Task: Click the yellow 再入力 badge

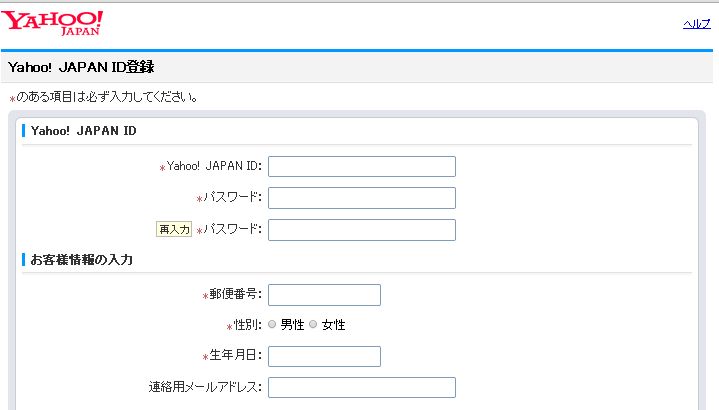Action: pyautogui.click(x=174, y=230)
